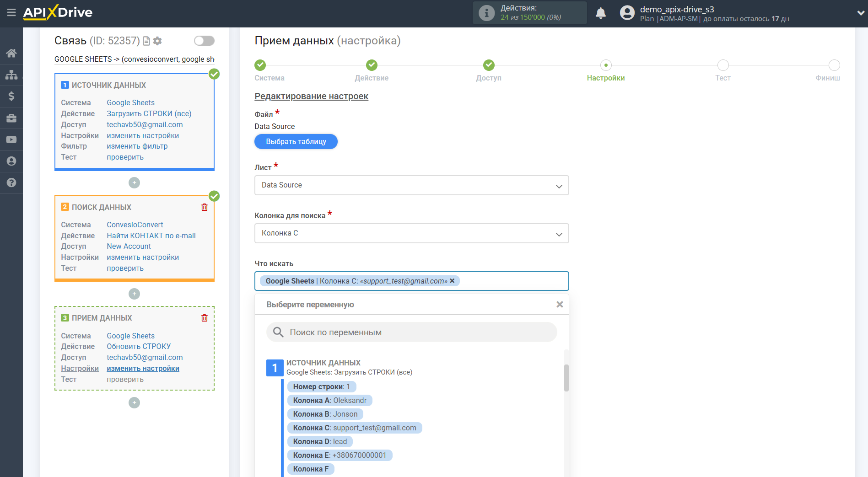The width and height of the screenshot is (868, 477).
Task: Go to the Доступ step
Action: coord(489,65)
